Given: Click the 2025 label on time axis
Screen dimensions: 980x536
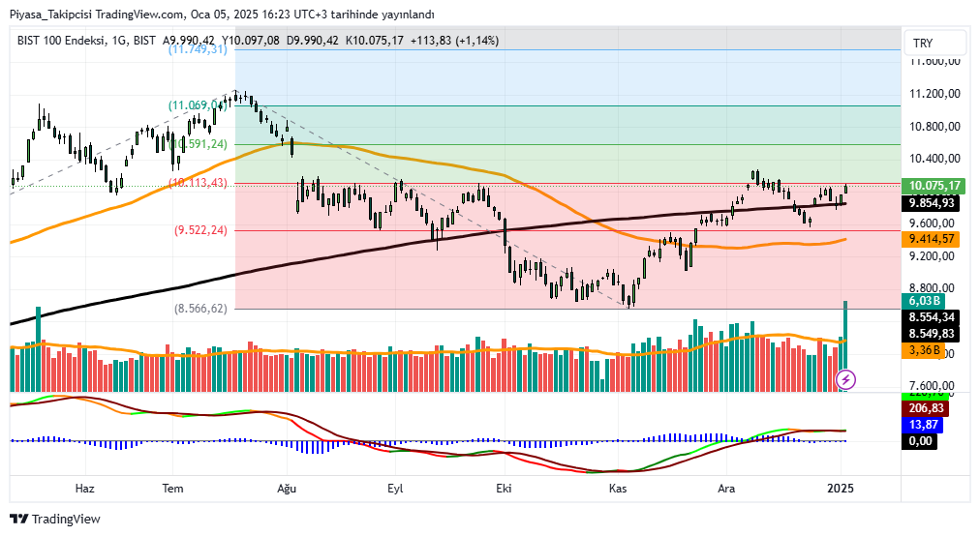Looking at the screenshot, I should tap(841, 489).
